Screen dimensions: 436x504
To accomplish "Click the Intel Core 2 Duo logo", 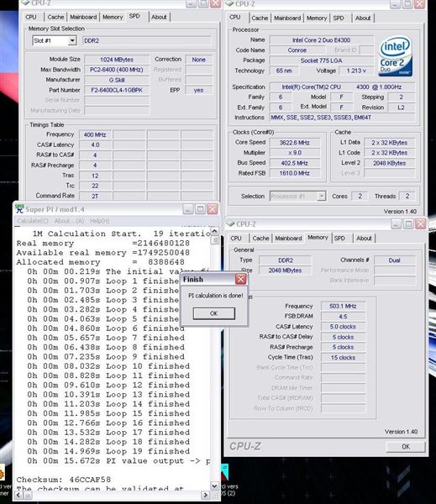I will coord(395,55).
